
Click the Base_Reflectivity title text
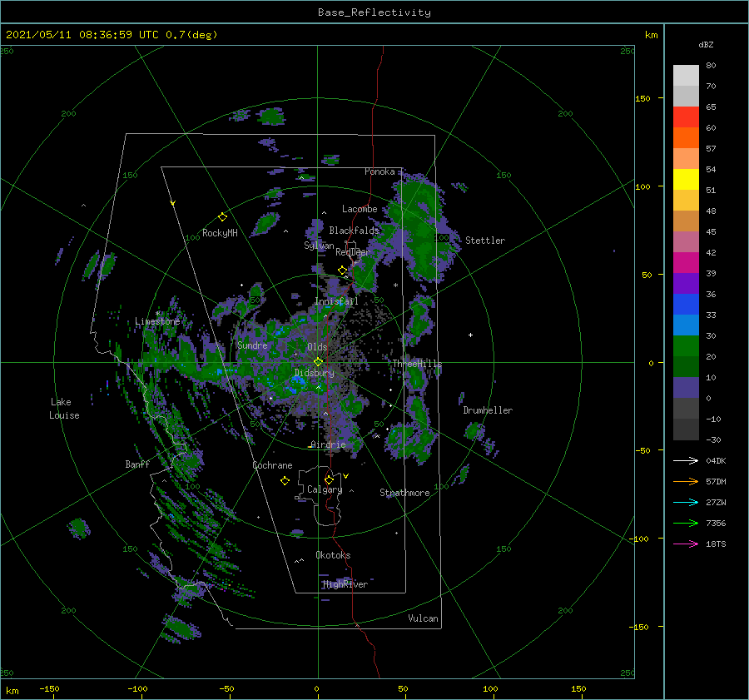(374, 12)
